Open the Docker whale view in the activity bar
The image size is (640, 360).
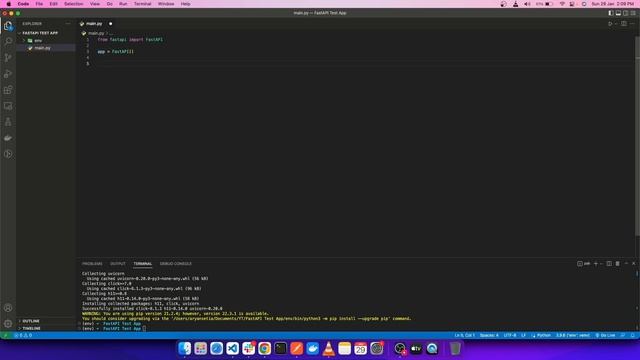click(8, 138)
